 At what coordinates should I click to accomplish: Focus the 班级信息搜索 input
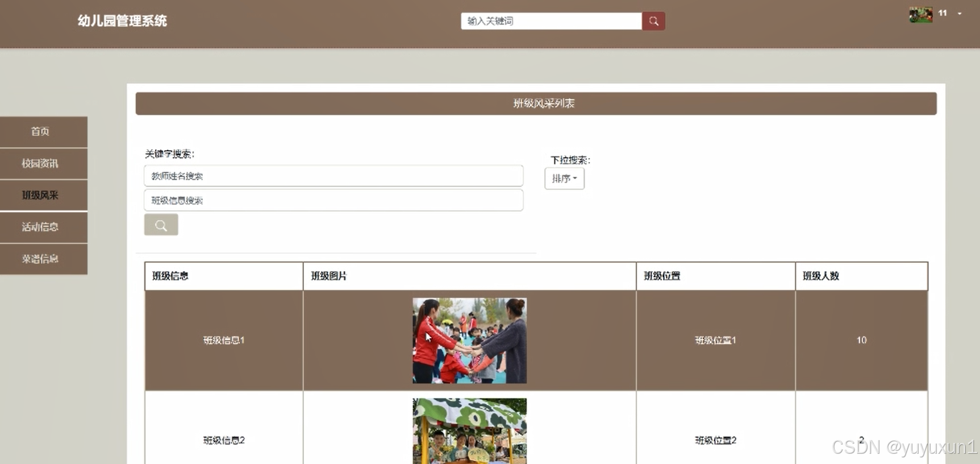click(333, 200)
